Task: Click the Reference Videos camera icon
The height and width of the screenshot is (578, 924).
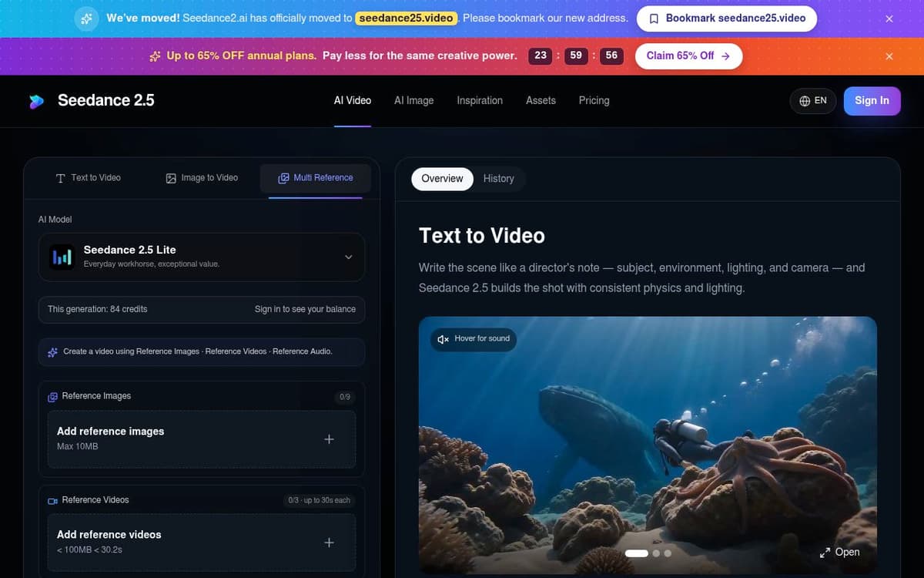Action: click(x=52, y=500)
